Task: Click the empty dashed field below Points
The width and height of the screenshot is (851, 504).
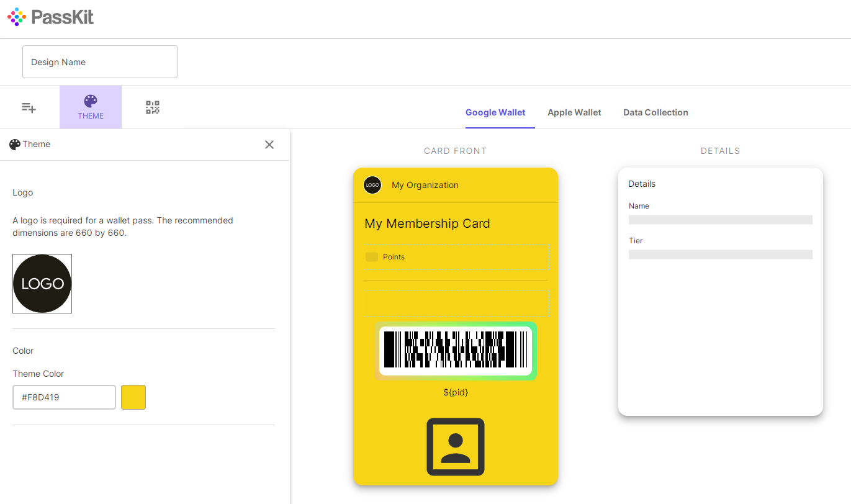Action: point(456,304)
